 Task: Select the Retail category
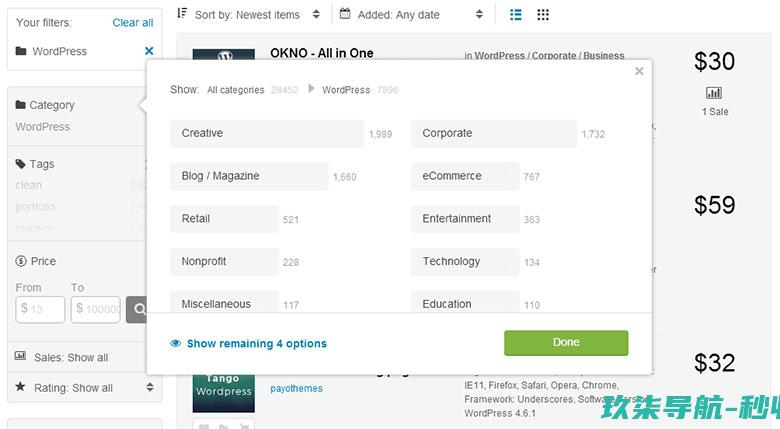click(224, 219)
